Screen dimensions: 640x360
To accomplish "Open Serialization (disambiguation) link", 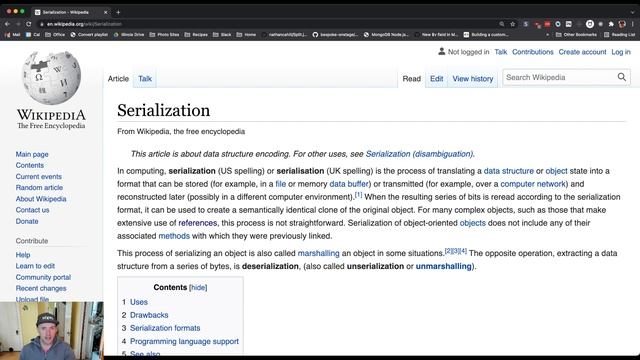I will coord(419,154).
